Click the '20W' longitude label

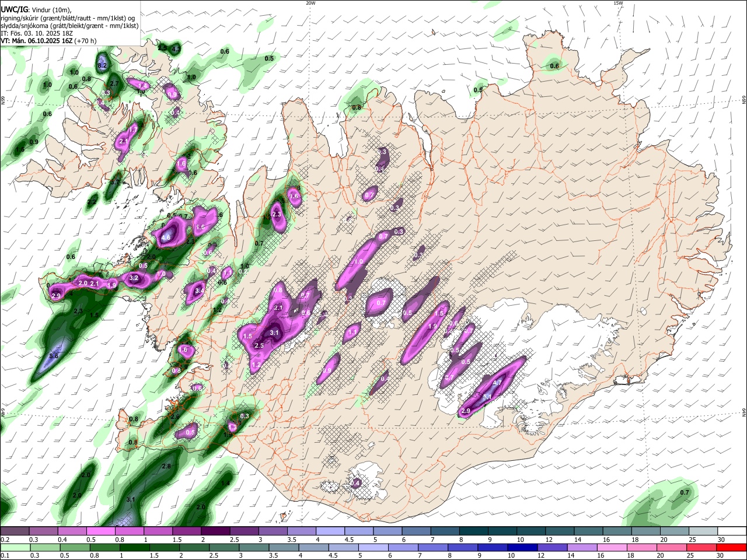(x=310, y=3)
